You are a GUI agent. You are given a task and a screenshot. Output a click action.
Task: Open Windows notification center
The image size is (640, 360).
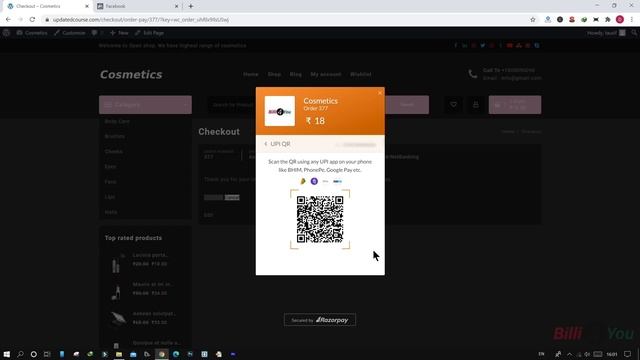pyautogui.click(x=627, y=354)
